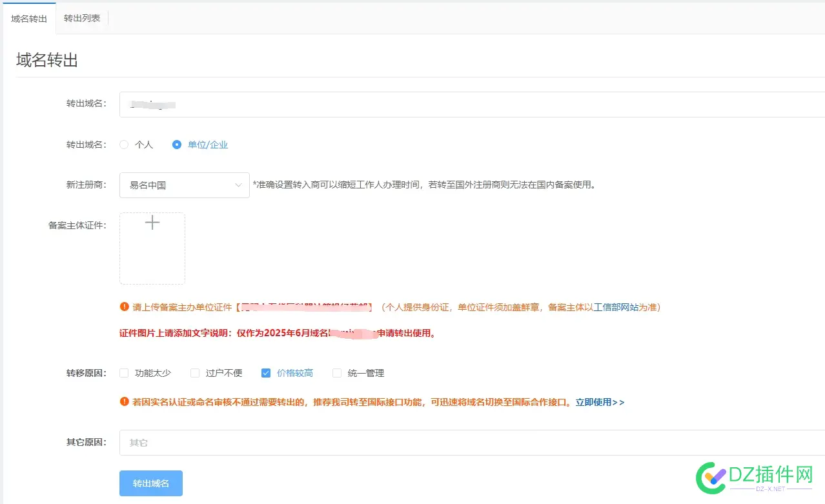
Task: Open the 立即使用>> link
Action: point(600,401)
